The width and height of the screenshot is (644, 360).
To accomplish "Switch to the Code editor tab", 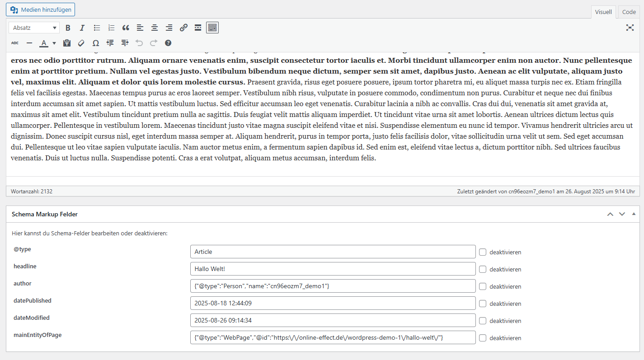I will [629, 12].
